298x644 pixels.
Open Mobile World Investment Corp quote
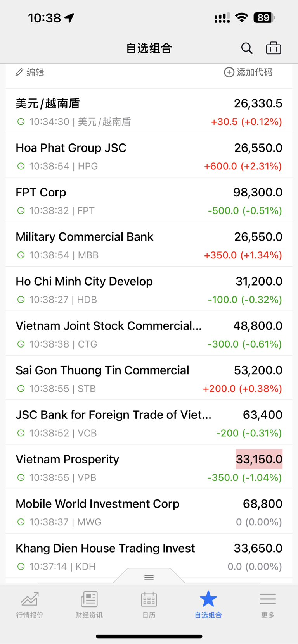149,511
